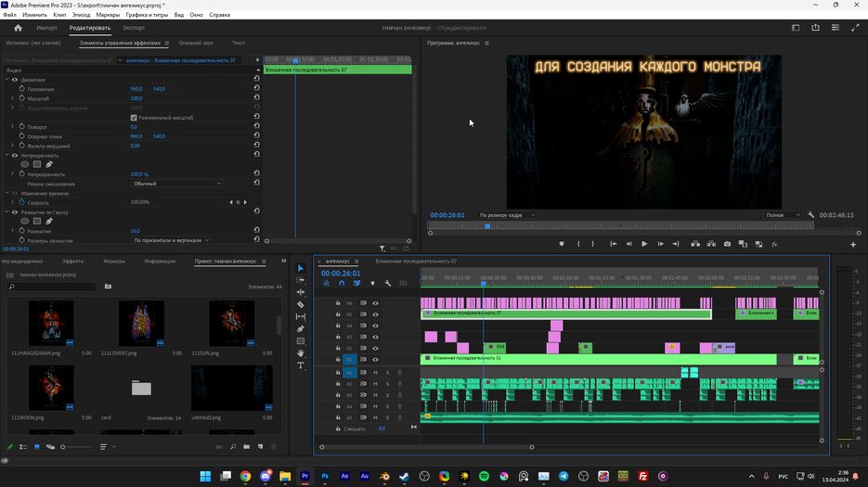Toggle V1 track output eye
The width and height of the screenshot is (868, 487).
coord(375,360)
